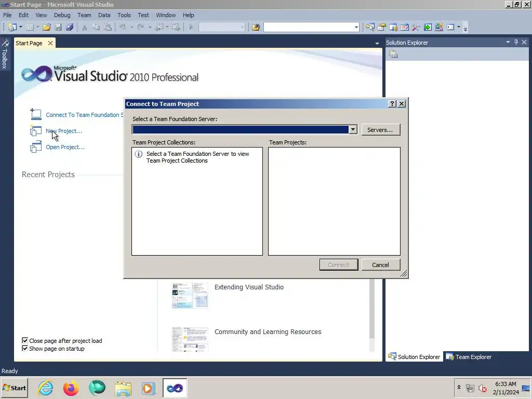Open the Debug menu
This screenshot has width=532, height=399.
tap(62, 15)
